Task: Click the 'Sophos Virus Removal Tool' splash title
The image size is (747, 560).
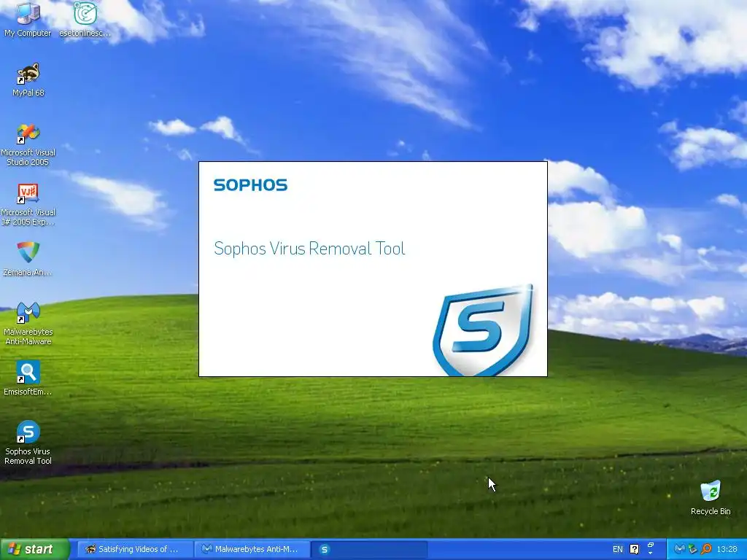Action: pos(309,249)
